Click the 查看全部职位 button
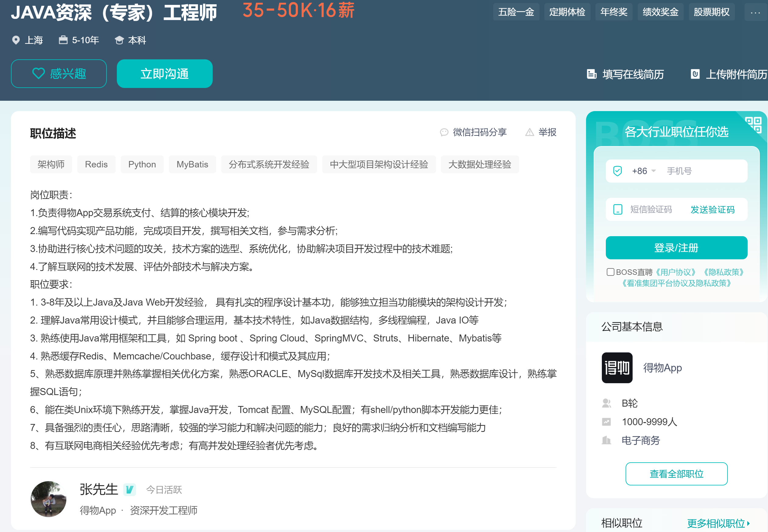The image size is (768, 532). tap(676, 474)
